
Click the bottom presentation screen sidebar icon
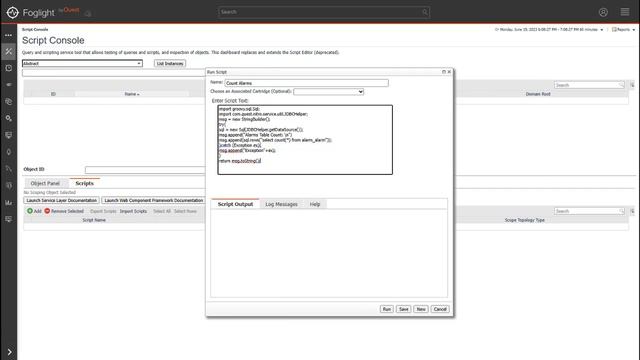pyautogui.click(x=9, y=219)
